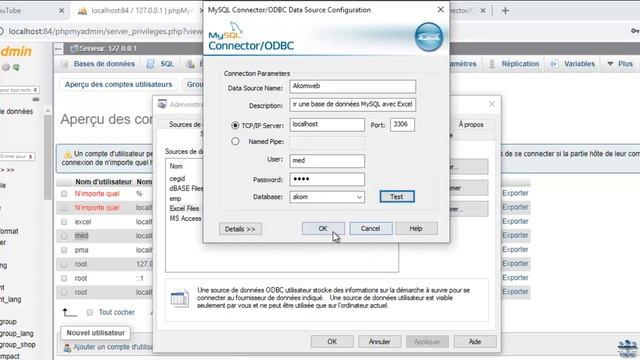Click Bases de données tab icon
640x360 pixels.
coord(64,64)
